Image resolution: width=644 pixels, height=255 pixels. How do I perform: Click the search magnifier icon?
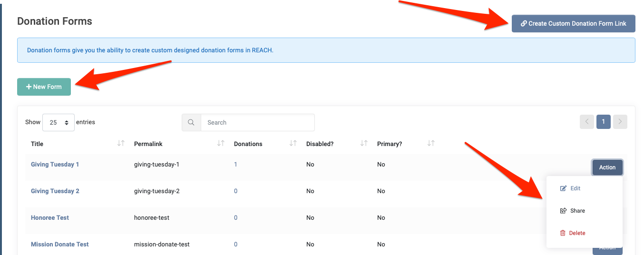191,122
